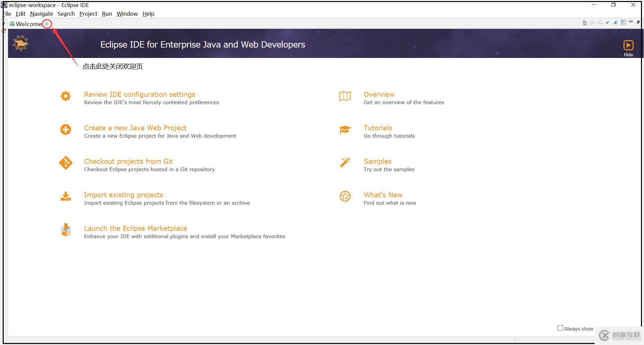The image size is (644, 345).
Task: Click the navigate back arrow icon
Action: point(592,22)
